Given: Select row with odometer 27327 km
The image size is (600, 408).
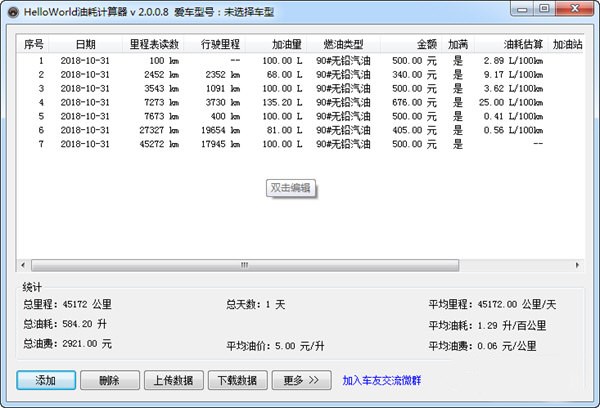Looking at the screenshot, I should tap(300, 130).
